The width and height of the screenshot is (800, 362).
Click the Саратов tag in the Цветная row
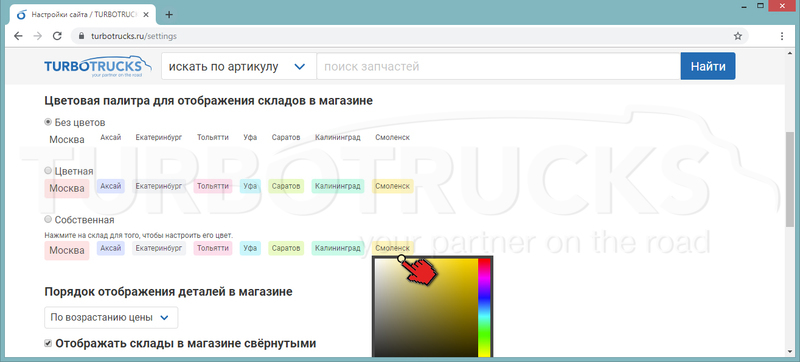click(x=286, y=186)
